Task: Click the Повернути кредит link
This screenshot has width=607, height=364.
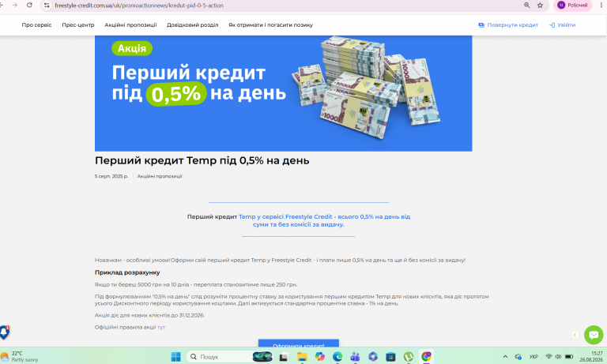Action: click(508, 24)
